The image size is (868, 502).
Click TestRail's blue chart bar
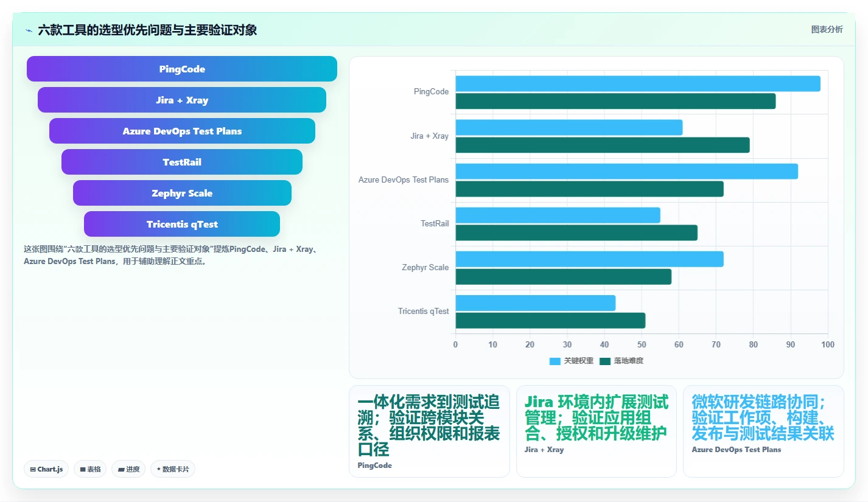558,215
